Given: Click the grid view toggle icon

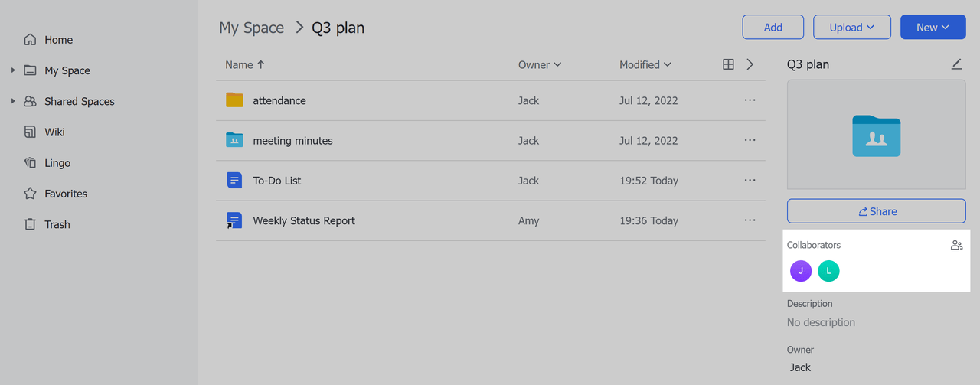Looking at the screenshot, I should (x=728, y=65).
